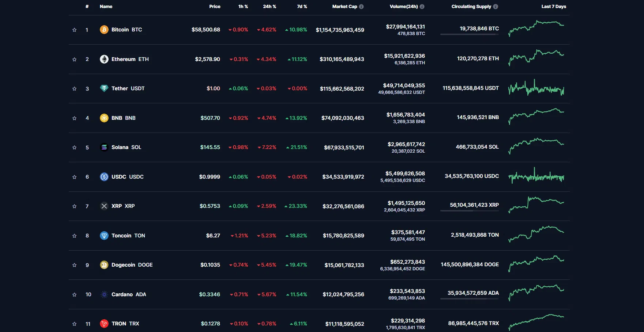Select BNB's price $507.70
This screenshot has height=332, width=644.
pyautogui.click(x=210, y=118)
